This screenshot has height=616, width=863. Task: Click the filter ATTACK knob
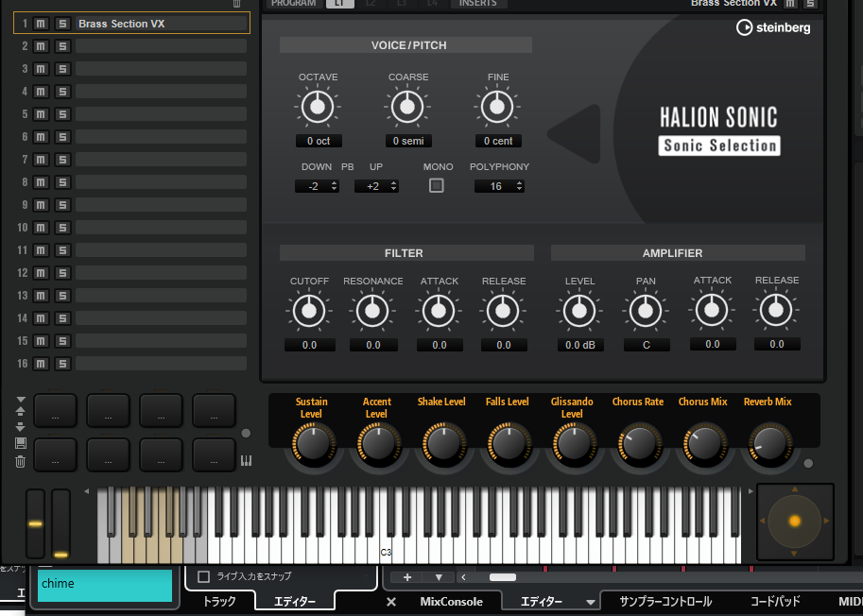(439, 311)
